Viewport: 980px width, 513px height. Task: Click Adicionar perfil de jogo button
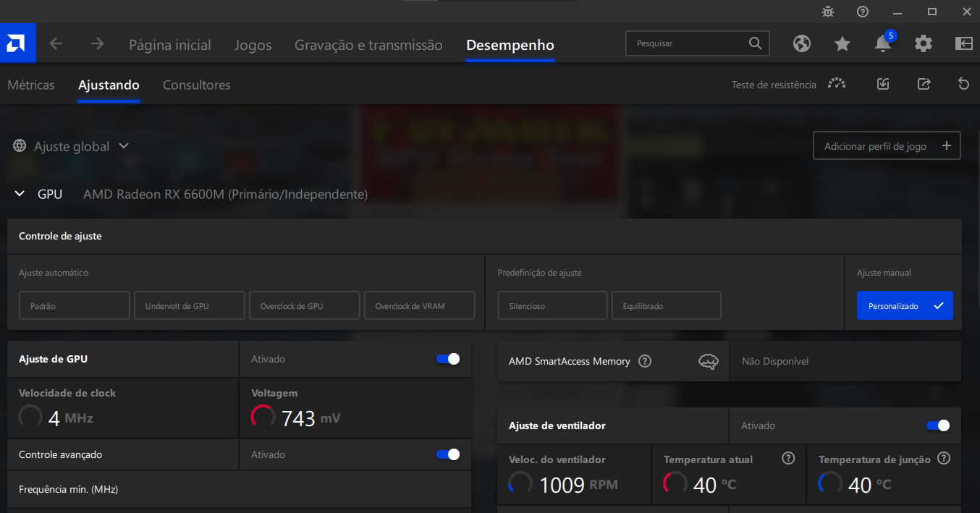click(887, 145)
